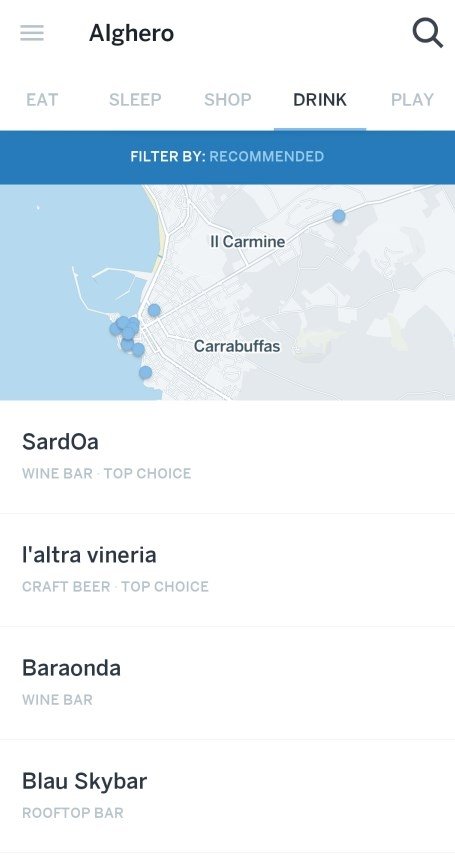The image size is (455, 867).
Task: Go to the PLAY tab
Action: [x=412, y=100]
